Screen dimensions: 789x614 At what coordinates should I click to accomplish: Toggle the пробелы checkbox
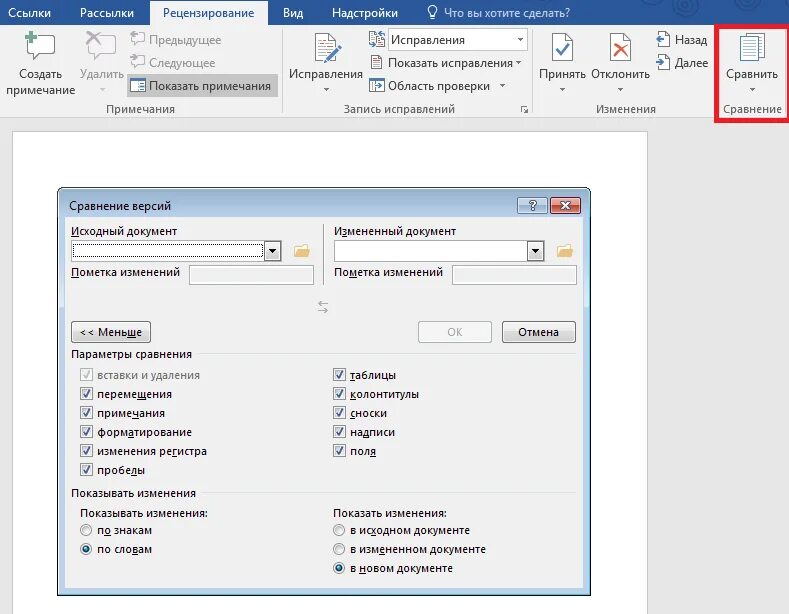pyautogui.click(x=86, y=470)
